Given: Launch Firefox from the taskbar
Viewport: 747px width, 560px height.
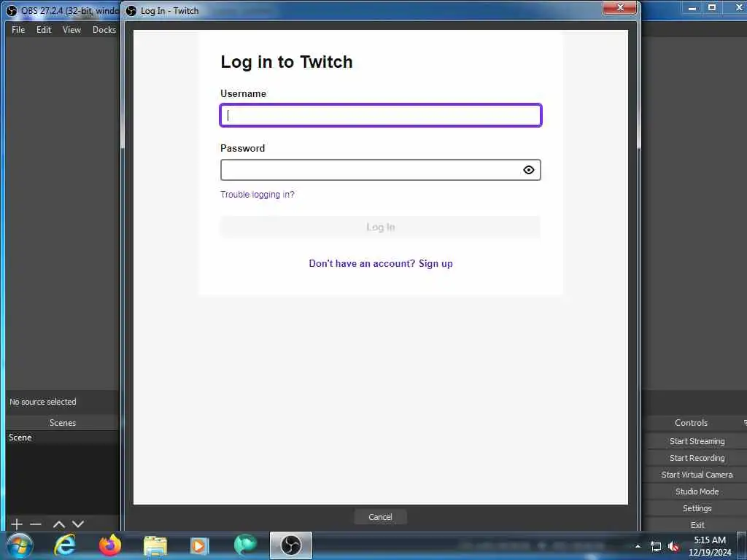Looking at the screenshot, I should 110,545.
